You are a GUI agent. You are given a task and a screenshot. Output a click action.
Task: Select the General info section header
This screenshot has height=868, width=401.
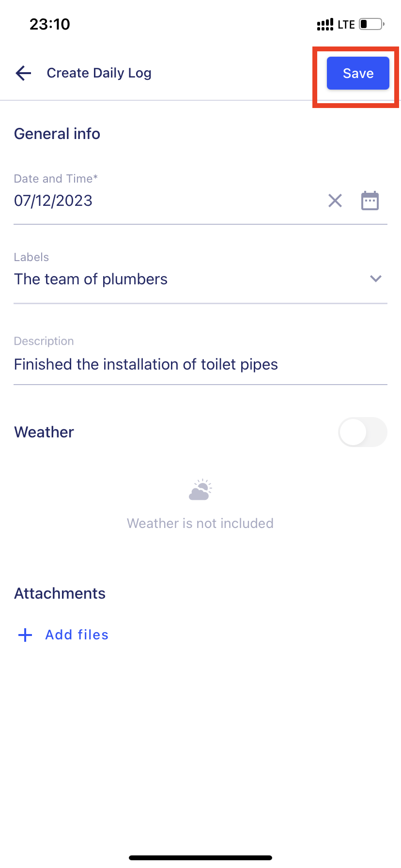click(x=57, y=134)
